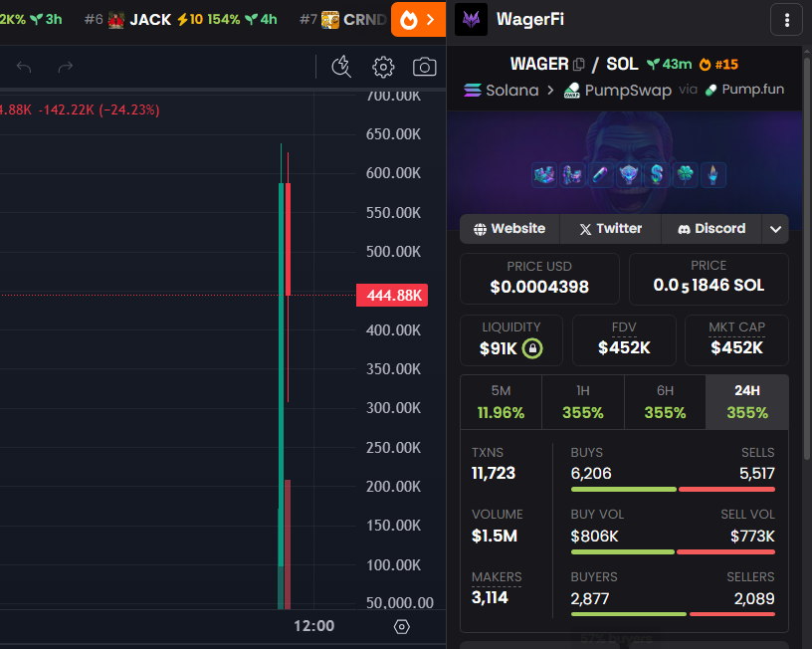Click the SELL VOL $773K value
The width and height of the screenshot is (812, 649).
[x=752, y=537]
